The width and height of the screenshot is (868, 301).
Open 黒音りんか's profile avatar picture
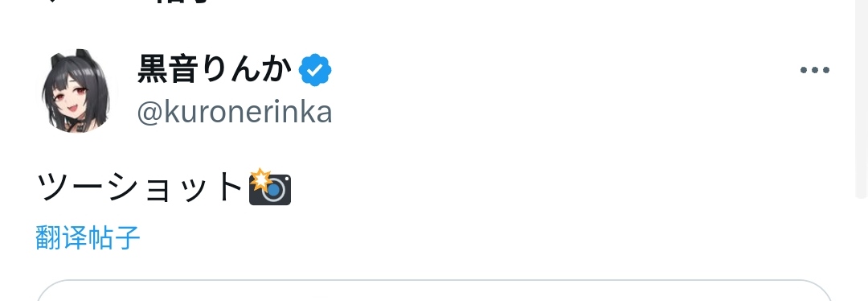click(x=77, y=91)
